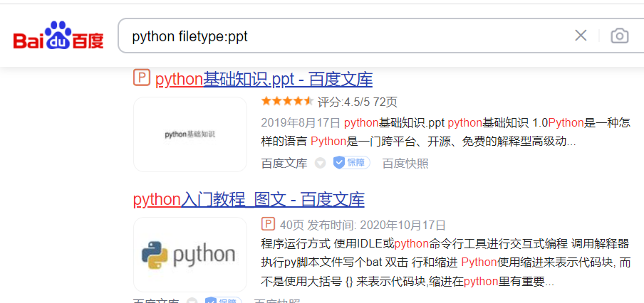The height and width of the screenshot is (303, 644).
Task: Click the star rating icons
Action: 288,101
